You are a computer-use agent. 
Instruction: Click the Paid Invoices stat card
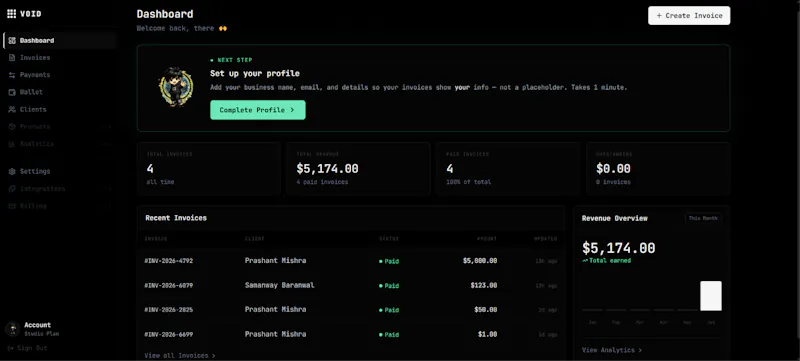tap(508, 169)
